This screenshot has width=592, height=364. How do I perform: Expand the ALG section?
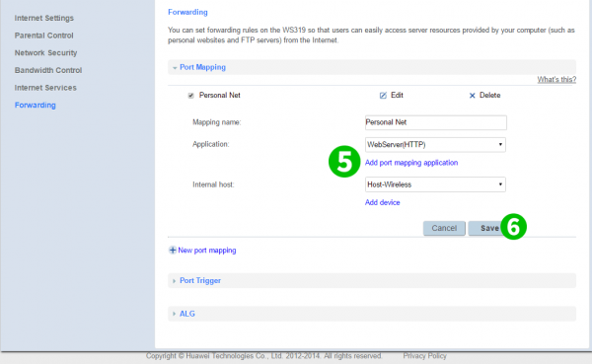tap(372, 314)
